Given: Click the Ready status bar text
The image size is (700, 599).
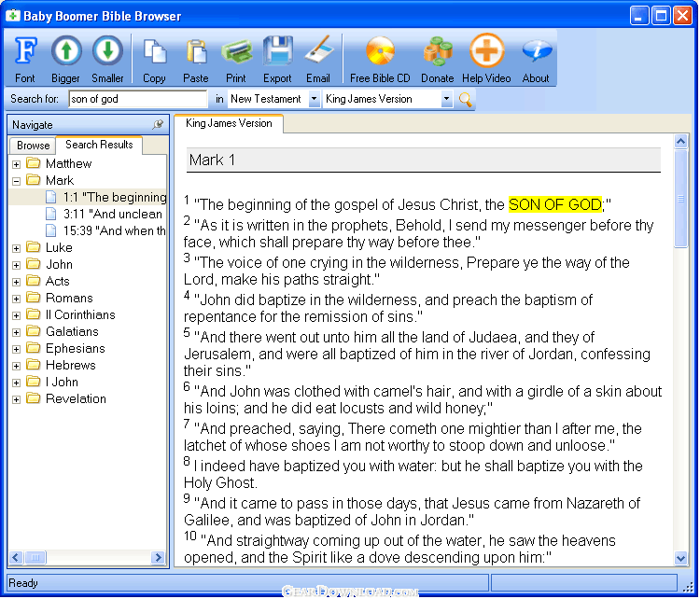Looking at the screenshot, I should [23, 583].
